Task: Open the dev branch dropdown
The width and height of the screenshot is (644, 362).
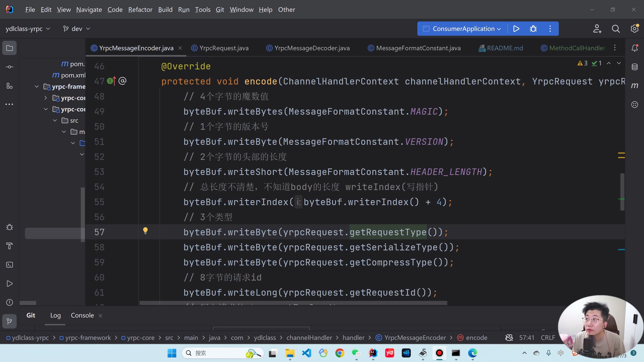Action: point(76,29)
